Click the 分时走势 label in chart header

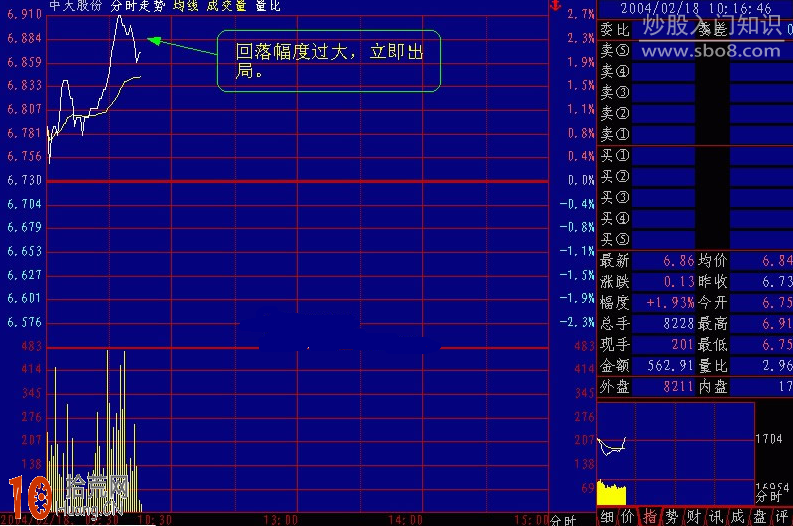138,6
